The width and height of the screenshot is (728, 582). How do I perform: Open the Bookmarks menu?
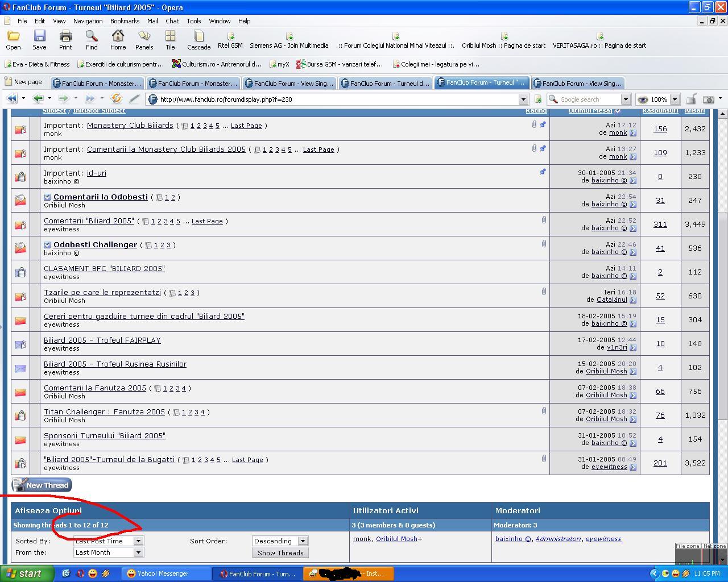coord(125,21)
